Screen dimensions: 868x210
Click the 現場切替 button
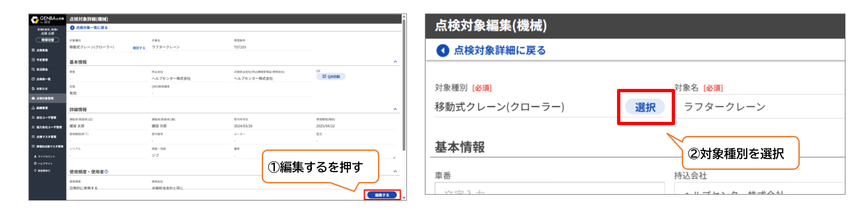(47, 40)
